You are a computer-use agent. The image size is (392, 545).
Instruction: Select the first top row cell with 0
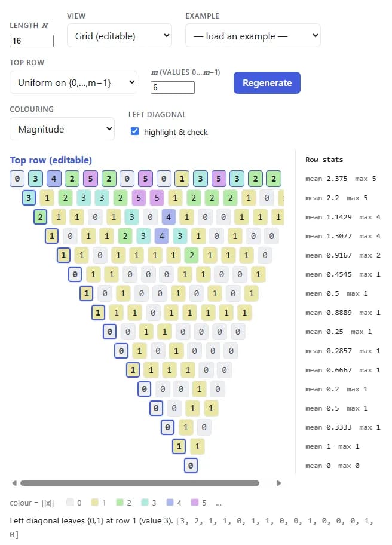click(17, 179)
